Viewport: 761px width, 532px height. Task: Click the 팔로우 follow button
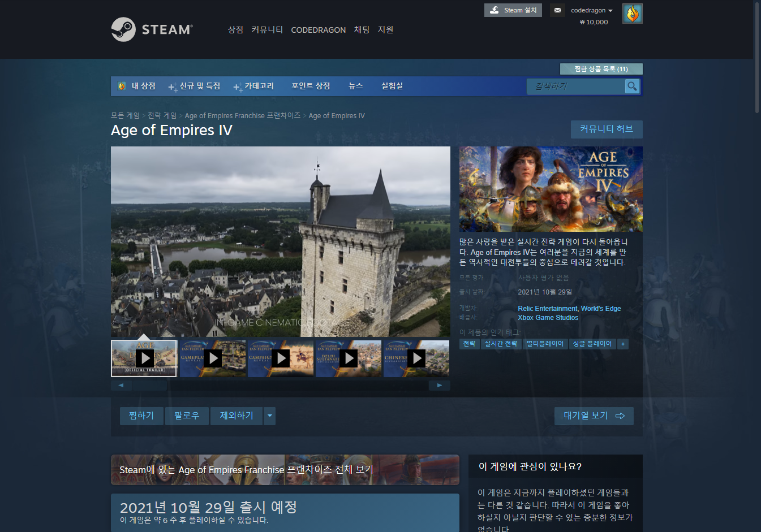(187, 416)
